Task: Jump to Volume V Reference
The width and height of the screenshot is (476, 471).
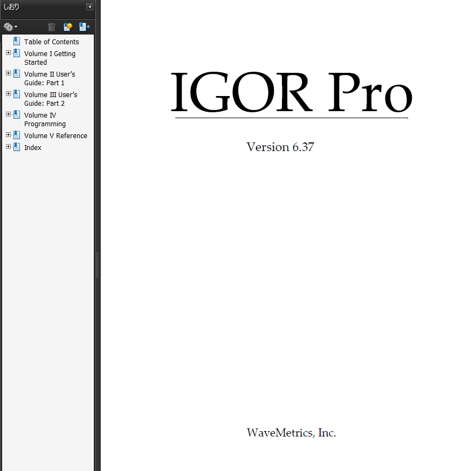Action: 56,136
